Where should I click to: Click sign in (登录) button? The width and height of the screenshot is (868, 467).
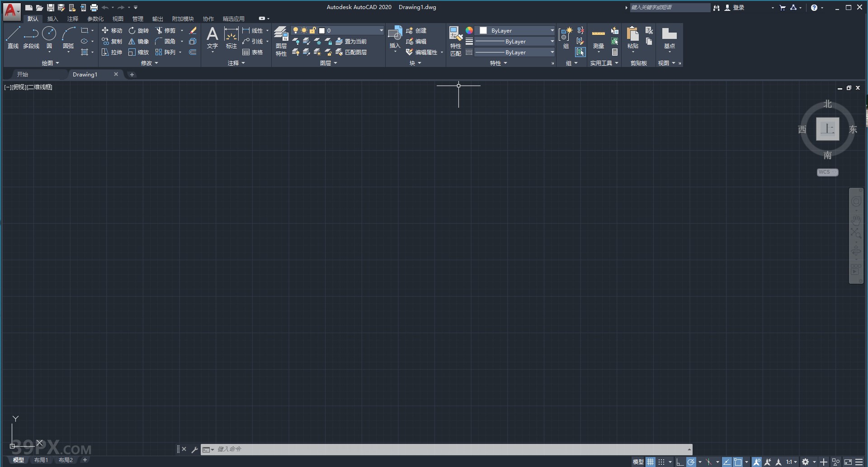click(734, 7)
